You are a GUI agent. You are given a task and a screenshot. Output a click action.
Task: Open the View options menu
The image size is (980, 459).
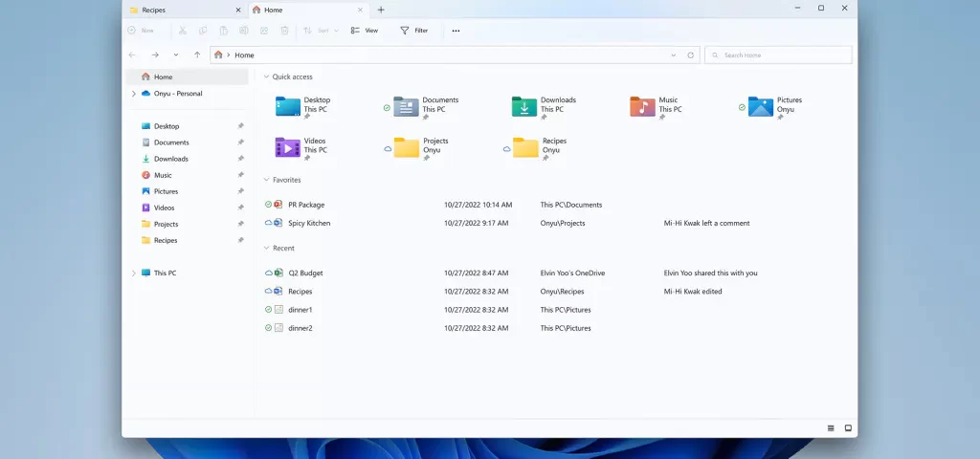tap(365, 30)
